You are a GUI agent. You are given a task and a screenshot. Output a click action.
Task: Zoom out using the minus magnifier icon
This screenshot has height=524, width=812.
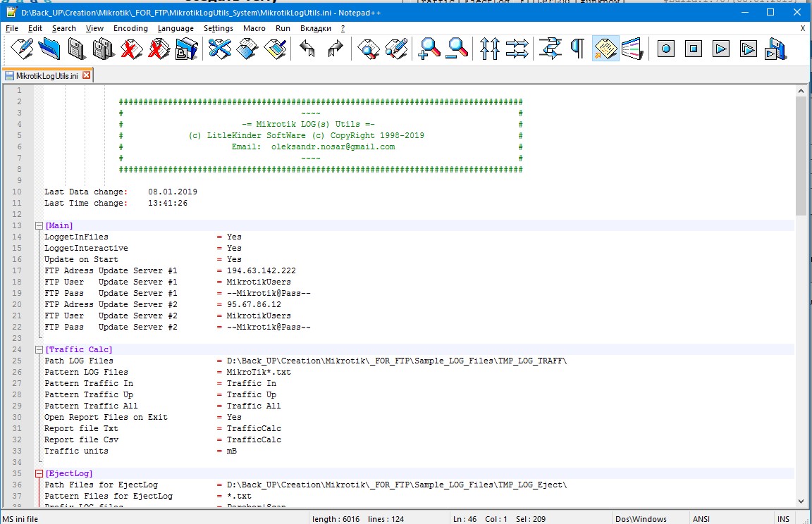point(457,49)
